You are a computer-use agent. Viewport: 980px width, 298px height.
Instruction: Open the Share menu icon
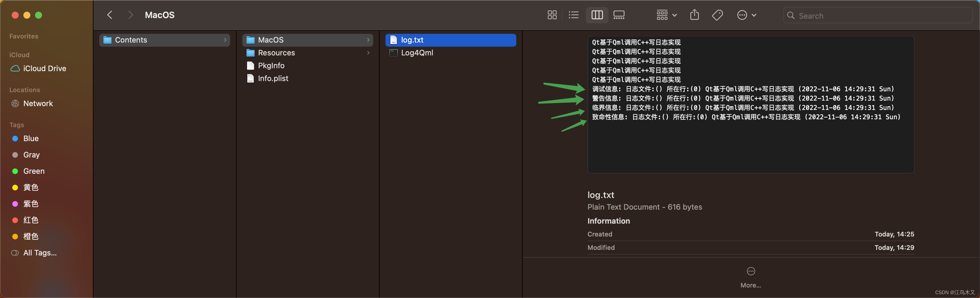[694, 15]
